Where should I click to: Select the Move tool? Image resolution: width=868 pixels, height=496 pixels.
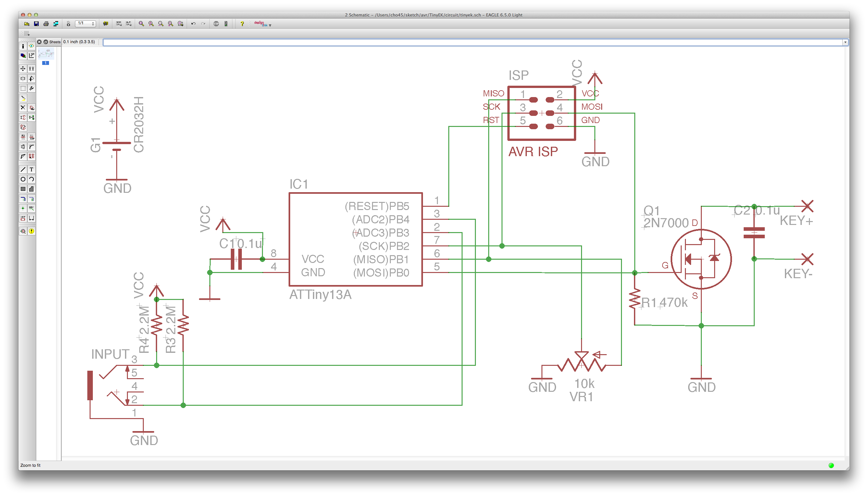pyautogui.click(x=23, y=69)
